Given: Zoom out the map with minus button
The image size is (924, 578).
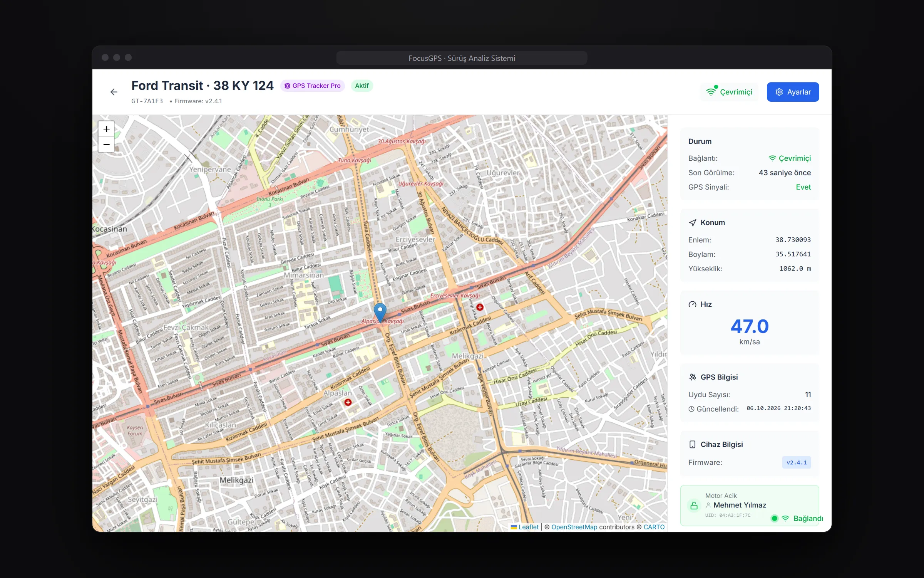Looking at the screenshot, I should tap(106, 144).
